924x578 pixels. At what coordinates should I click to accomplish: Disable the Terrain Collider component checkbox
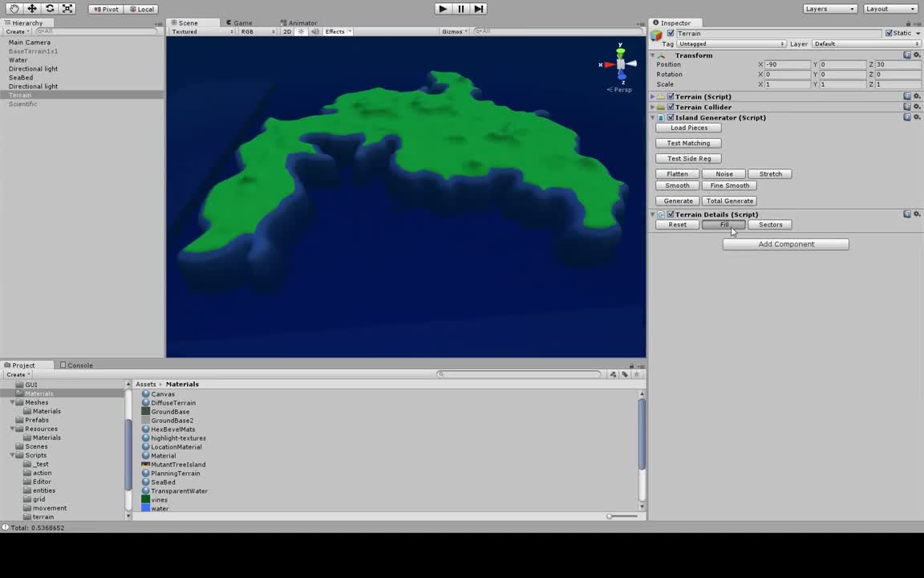pos(671,107)
